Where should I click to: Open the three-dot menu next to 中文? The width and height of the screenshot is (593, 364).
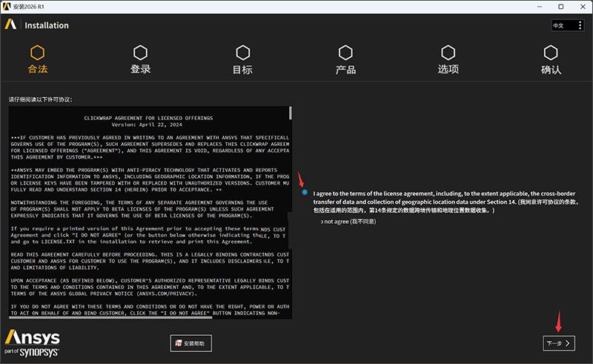580,25
